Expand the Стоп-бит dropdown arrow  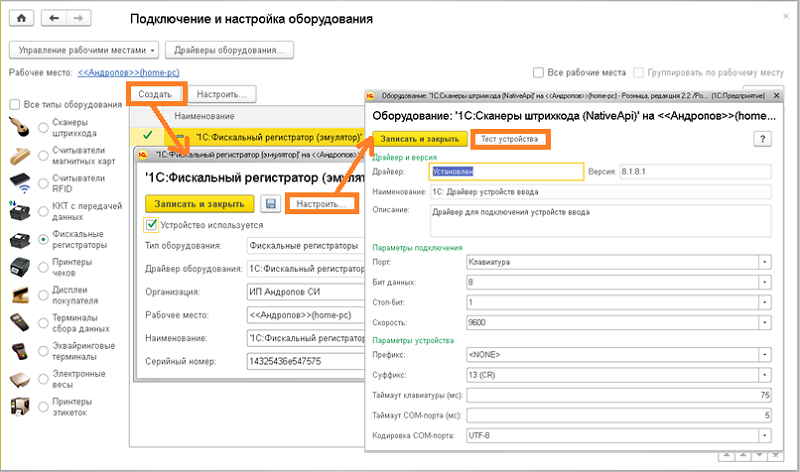[765, 303]
